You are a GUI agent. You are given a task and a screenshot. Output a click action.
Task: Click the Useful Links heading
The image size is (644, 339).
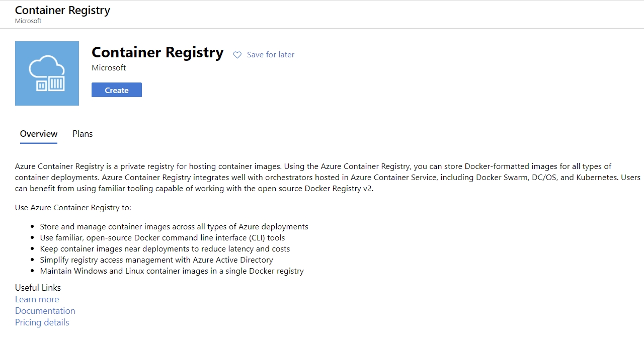[x=38, y=288]
